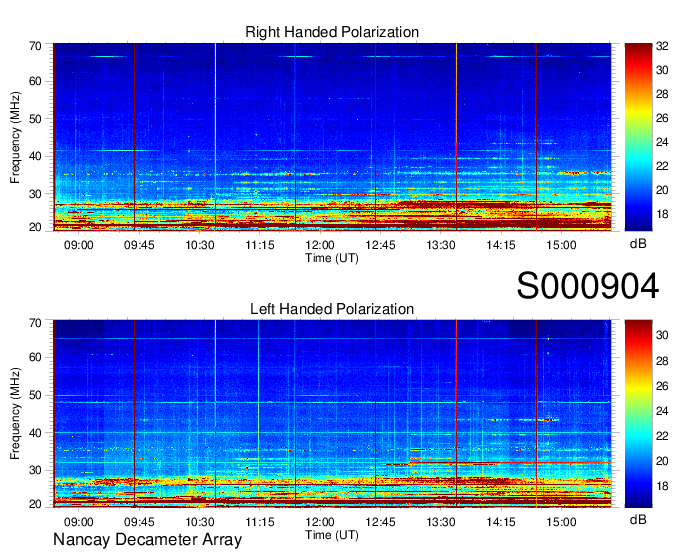Click "Frequency (MHz)" axis label of Left Handed plot
680x552 pixels.
[15, 414]
